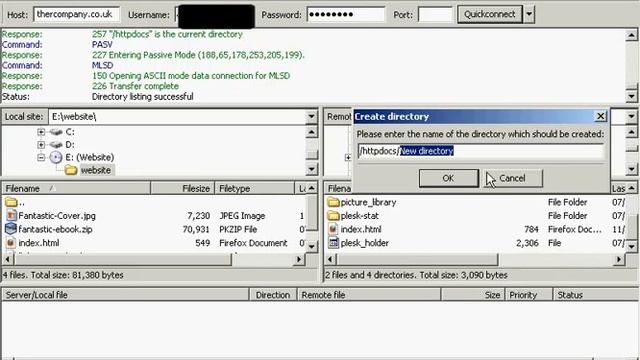Image resolution: width=640 pixels, height=360 pixels.
Task: Select the D: drive icon
Action: pos(56,144)
